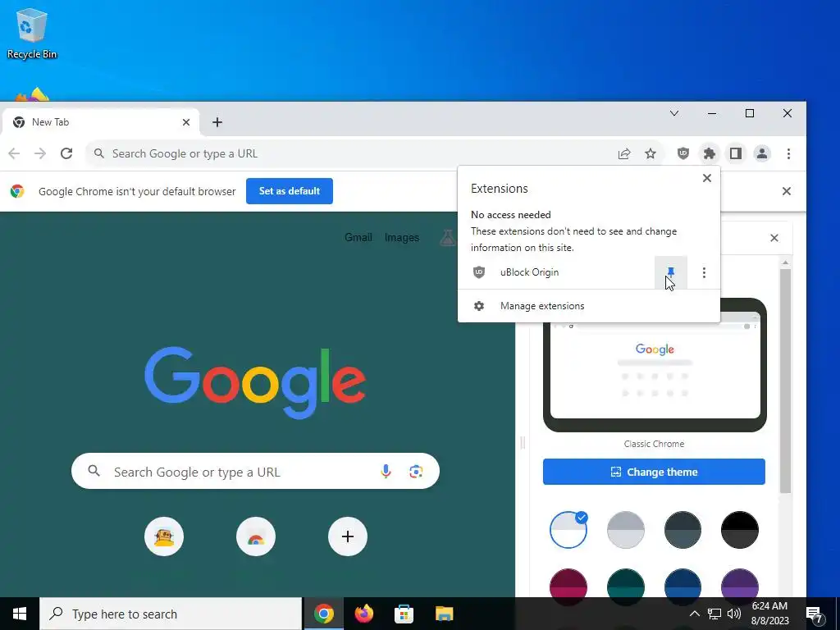Click the taskbar search box
The image size is (840, 630).
click(171, 614)
